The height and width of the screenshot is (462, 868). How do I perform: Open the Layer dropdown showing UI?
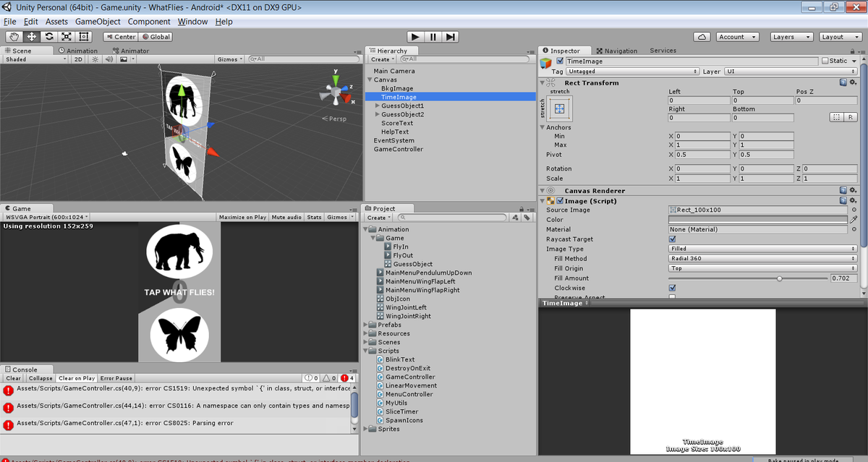[791, 72]
